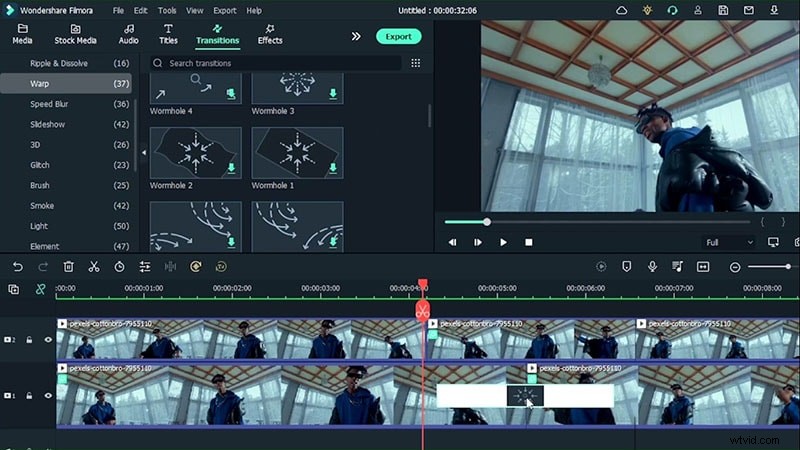This screenshot has width=800, height=450.
Task: Click the audio waveform icon in toolbar
Action: (x=170, y=266)
